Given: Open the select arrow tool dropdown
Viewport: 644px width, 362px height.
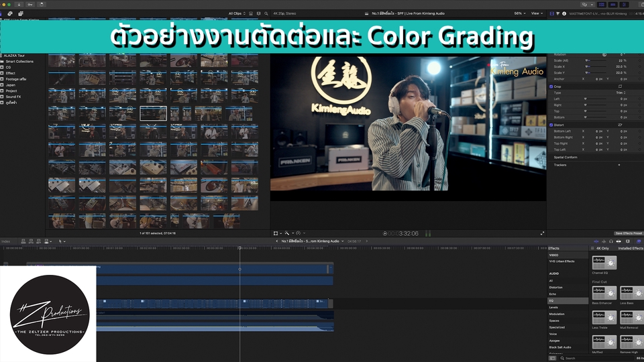Looking at the screenshot, I should 62,241.
